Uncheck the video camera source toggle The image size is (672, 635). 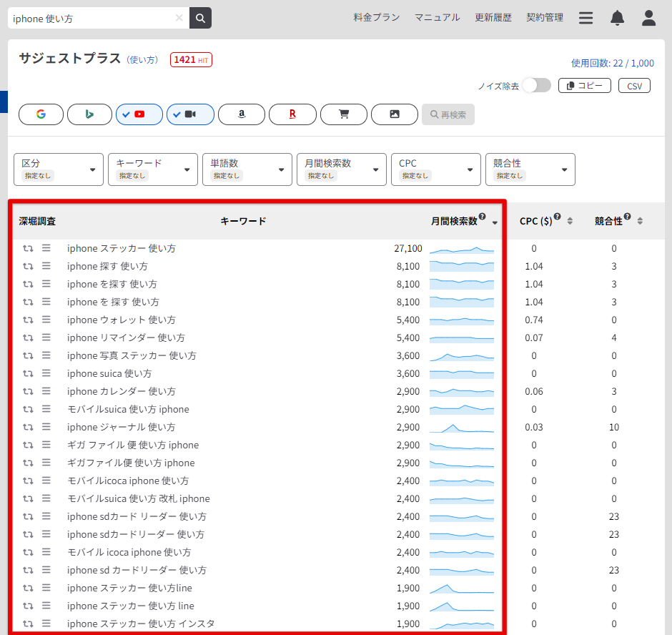(190, 114)
